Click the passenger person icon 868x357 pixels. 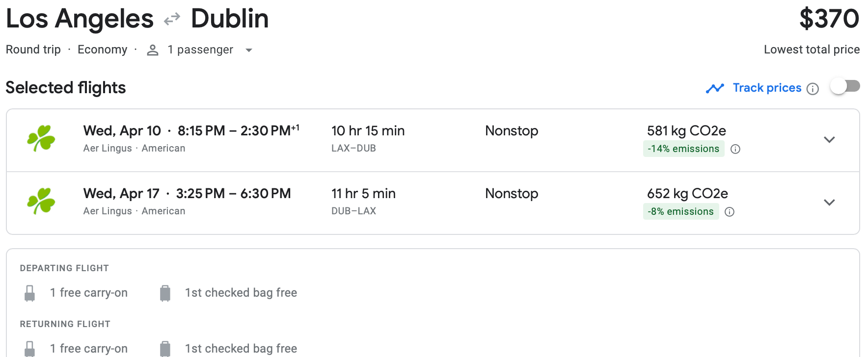click(153, 50)
